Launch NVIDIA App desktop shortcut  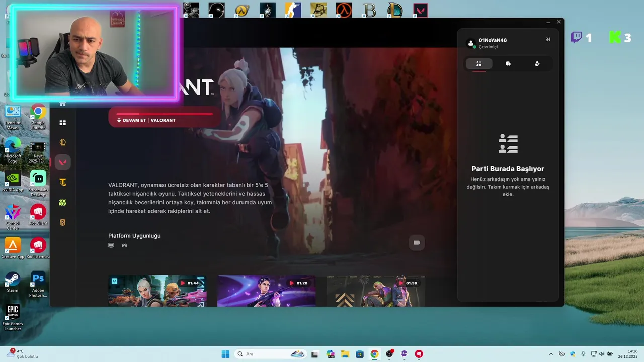coord(13,182)
